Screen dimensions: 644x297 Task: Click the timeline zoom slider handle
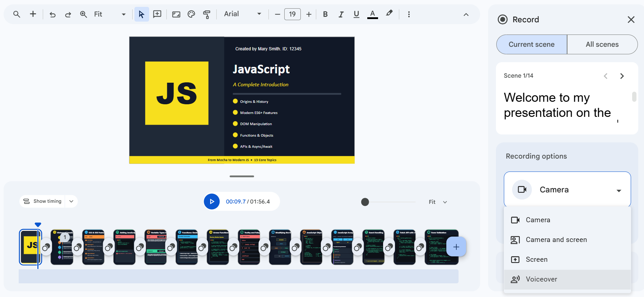coord(365,202)
